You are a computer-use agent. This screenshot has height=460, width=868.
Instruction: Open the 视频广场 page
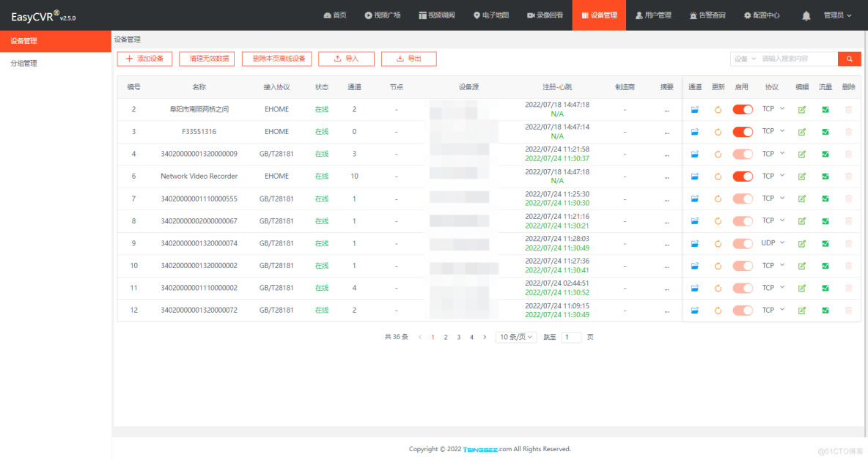pos(382,15)
